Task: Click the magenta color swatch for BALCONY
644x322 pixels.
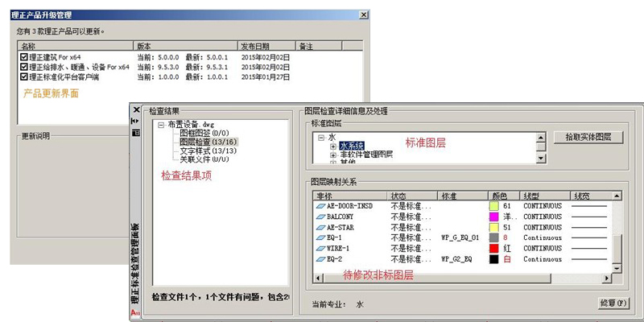Action: coord(493,217)
